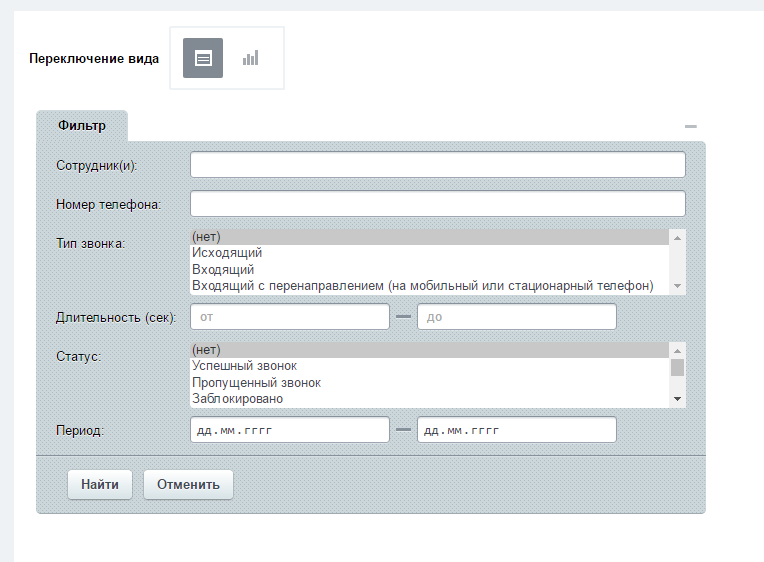764x562 pixels.
Task: Choose Входящий с перенаправлением option
Action: (x=421, y=286)
